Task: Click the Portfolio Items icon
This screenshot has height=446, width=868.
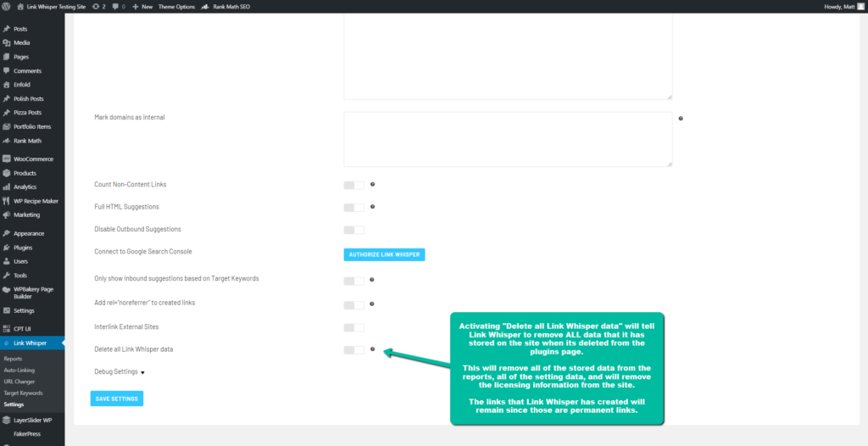Action: point(6,126)
